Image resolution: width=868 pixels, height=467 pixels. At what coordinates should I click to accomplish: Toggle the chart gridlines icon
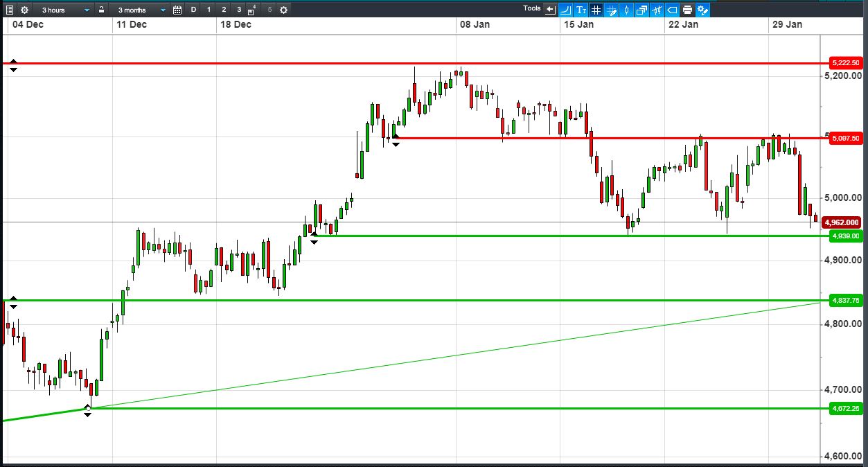click(596, 10)
